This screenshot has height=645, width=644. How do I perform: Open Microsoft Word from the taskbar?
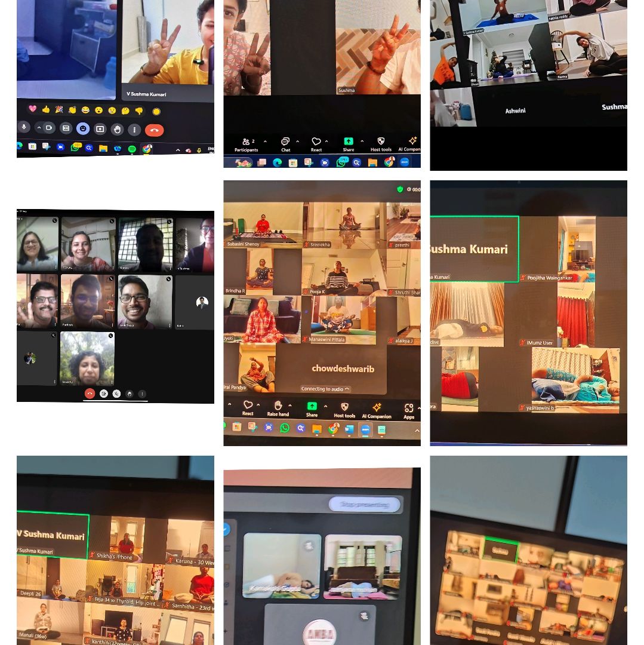(350, 429)
